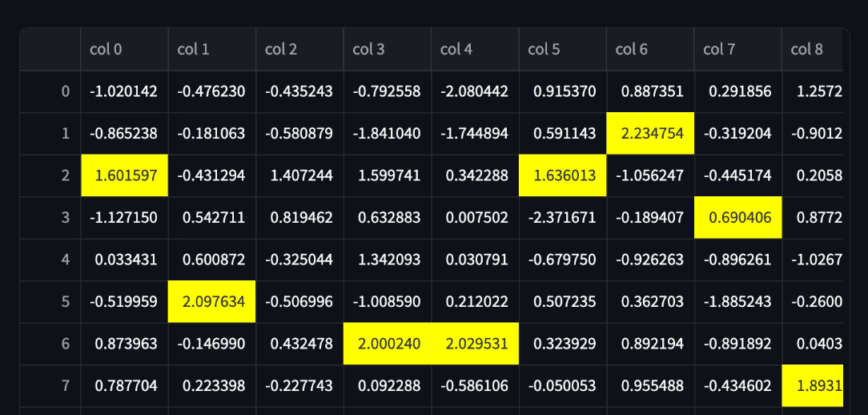Select cell with value 0.887351
This screenshot has width=868, height=415.
(650, 91)
